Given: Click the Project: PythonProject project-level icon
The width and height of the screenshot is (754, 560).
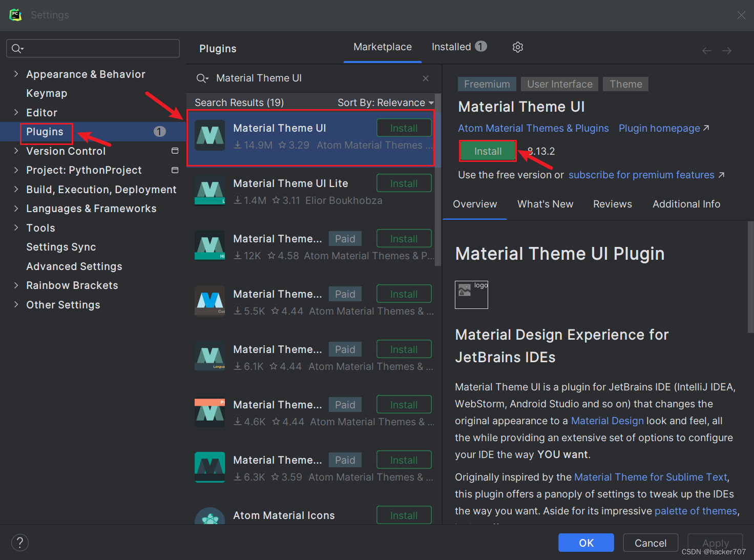Looking at the screenshot, I should click(175, 170).
